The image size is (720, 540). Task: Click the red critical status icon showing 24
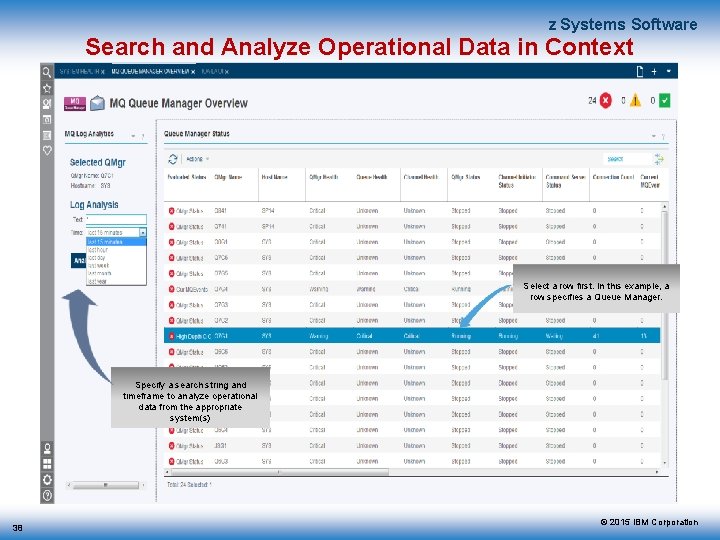coord(606,100)
